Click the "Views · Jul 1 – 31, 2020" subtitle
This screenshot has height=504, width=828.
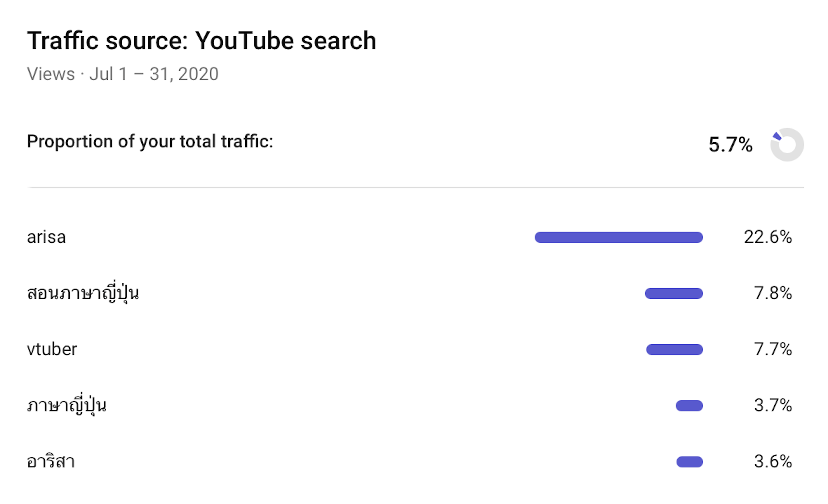(x=123, y=74)
